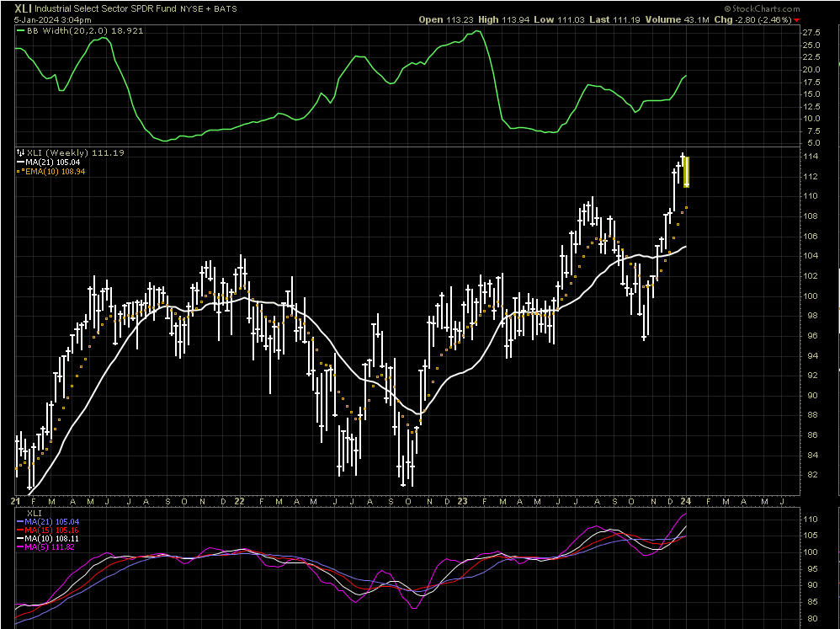This screenshot has height=629, width=840.
Task: Click the orange dotted swatch for EMA(10)
Action: [20, 172]
